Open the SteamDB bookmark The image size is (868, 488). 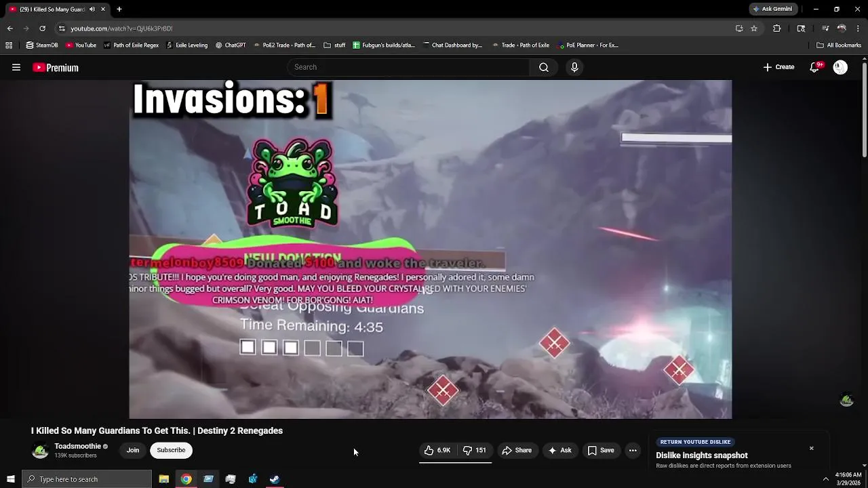click(42, 45)
